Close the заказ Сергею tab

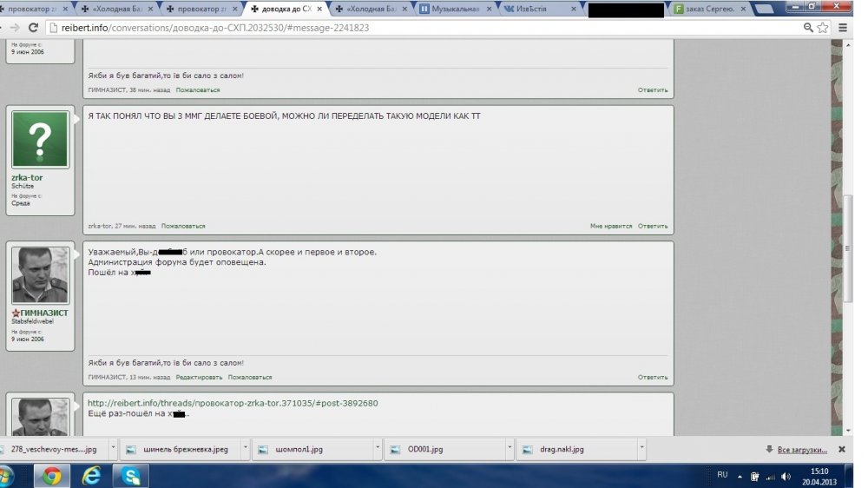point(743,9)
